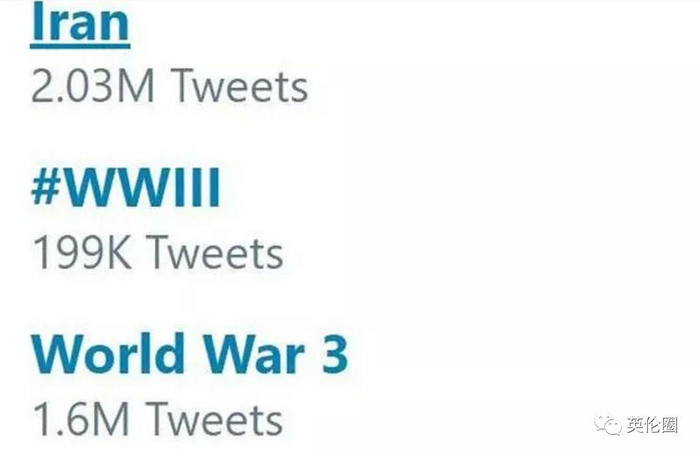
Task: Click the word Tweets beside 2.03M
Action: coord(238,87)
